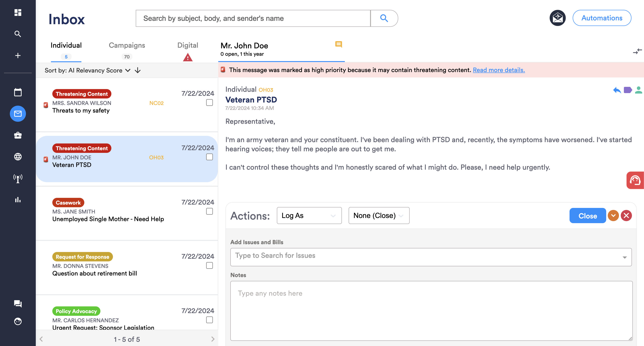Open the globe icon in the sidebar
This screenshot has width=644, height=346.
pyautogui.click(x=18, y=157)
